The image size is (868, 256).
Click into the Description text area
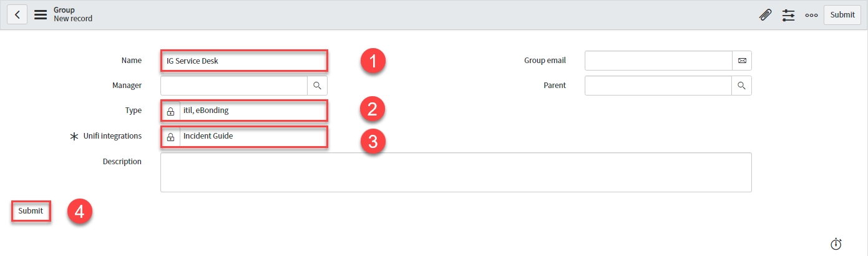tap(456, 172)
